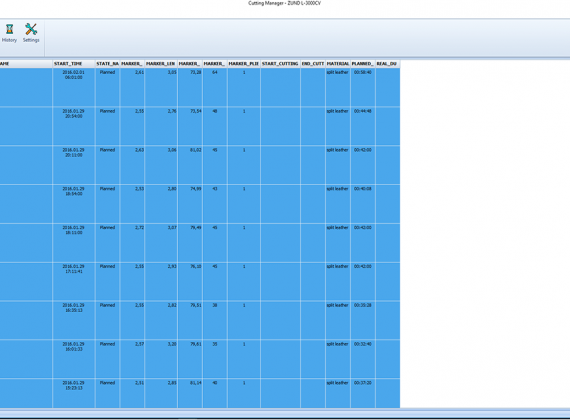
Task: Click Planned state in 20:54:00 row
Action: point(107,111)
